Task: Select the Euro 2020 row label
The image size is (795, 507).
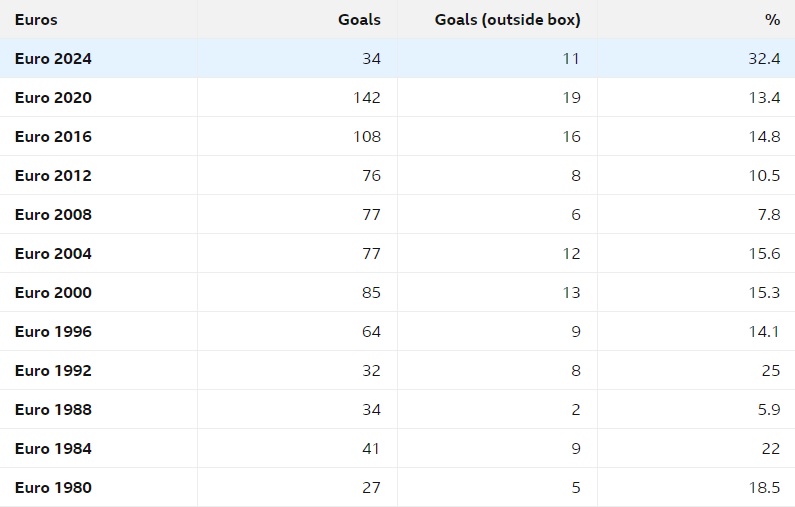Action: (53, 98)
